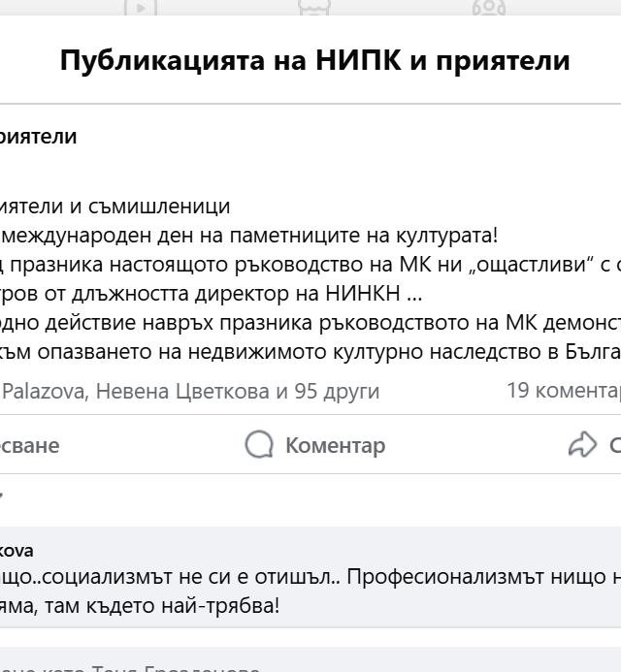Expand truncated post text after НИНКН ellipsis
The width and height of the screenshot is (621, 672).
[x=415, y=294]
